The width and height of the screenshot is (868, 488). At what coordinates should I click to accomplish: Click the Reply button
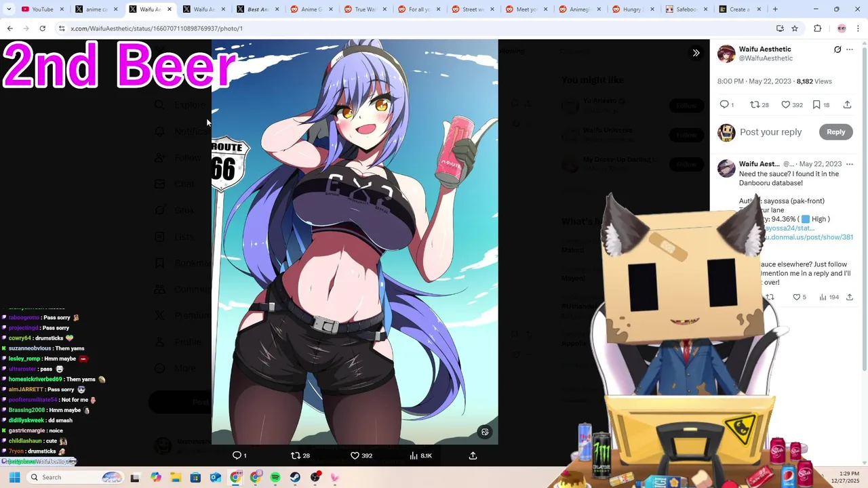[835, 132]
